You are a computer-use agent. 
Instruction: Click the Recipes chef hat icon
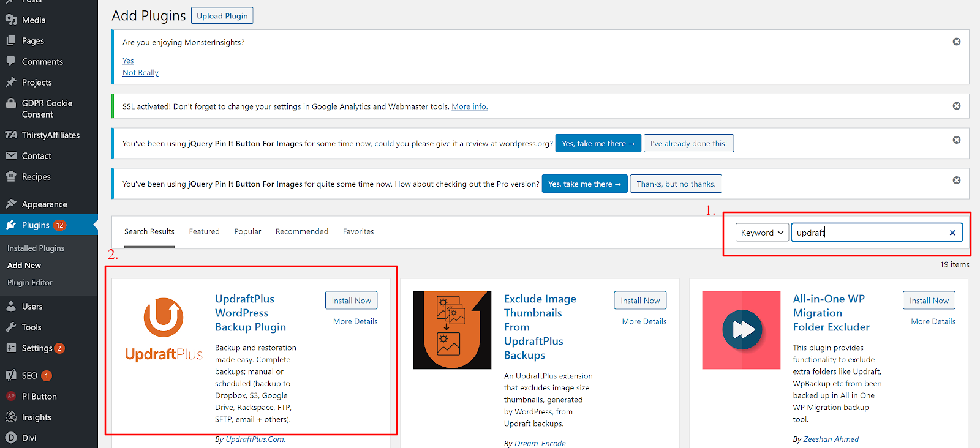click(x=11, y=177)
